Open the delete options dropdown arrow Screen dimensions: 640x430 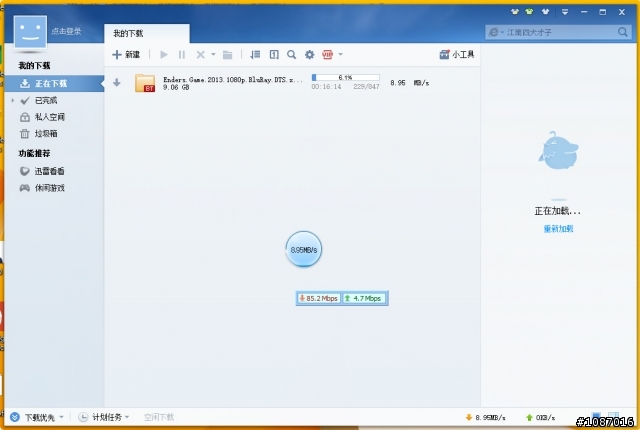click(x=213, y=54)
